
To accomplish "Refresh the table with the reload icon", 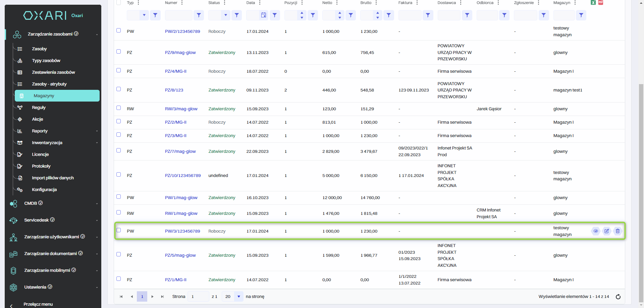I will pyautogui.click(x=618, y=297).
